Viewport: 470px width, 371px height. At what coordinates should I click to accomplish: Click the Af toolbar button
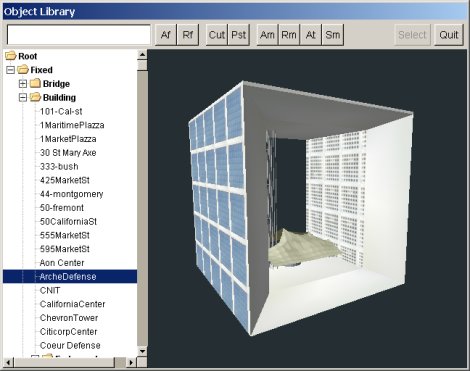point(166,35)
